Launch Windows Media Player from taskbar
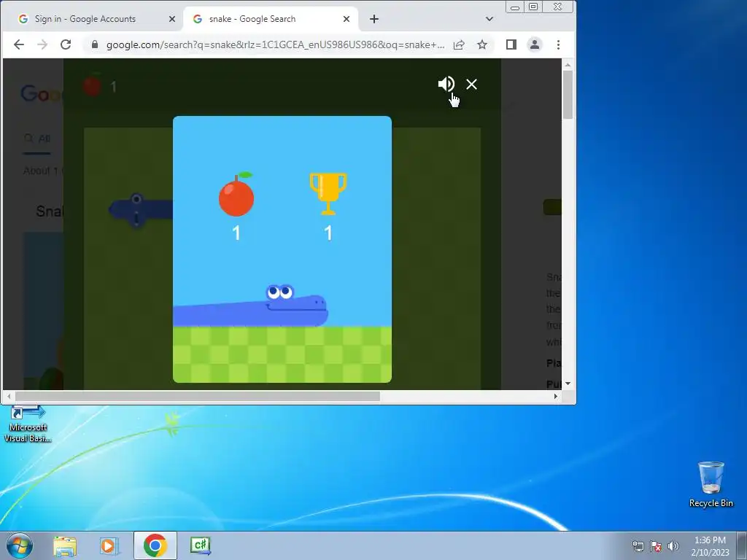 (x=109, y=545)
